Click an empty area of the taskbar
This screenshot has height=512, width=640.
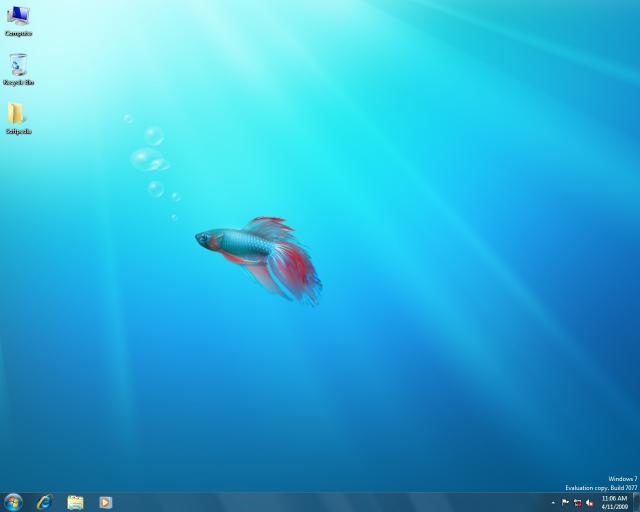[x=330, y=502]
